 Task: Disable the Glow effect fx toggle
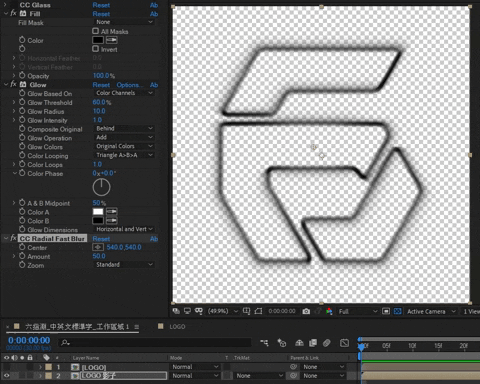(x=13, y=84)
